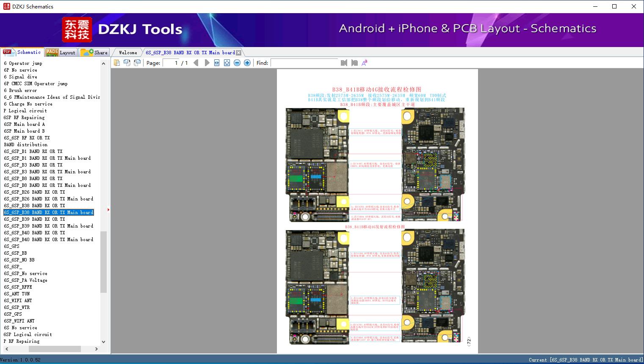Select '6 Signal dive' in list
This screenshot has height=364, width=644.
(20, 77)
